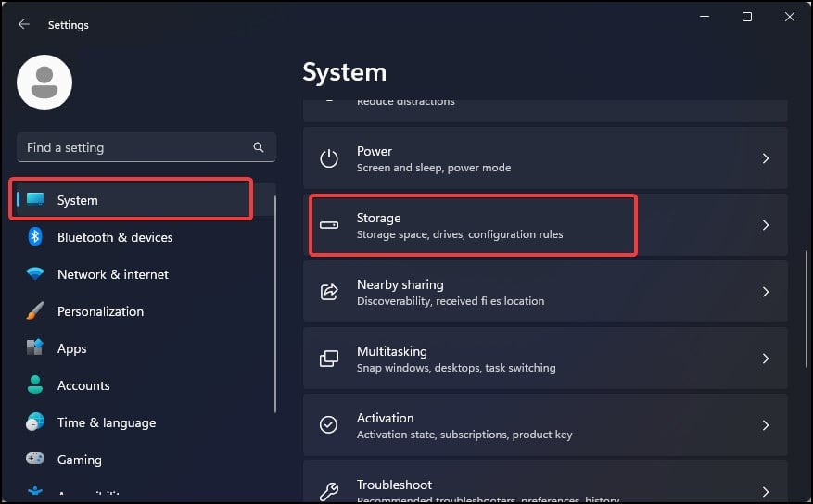Click 'Discoverability, received files location' text
Image resolution: width=813 pixels, height=504 pixels.
tap(451, 301)
